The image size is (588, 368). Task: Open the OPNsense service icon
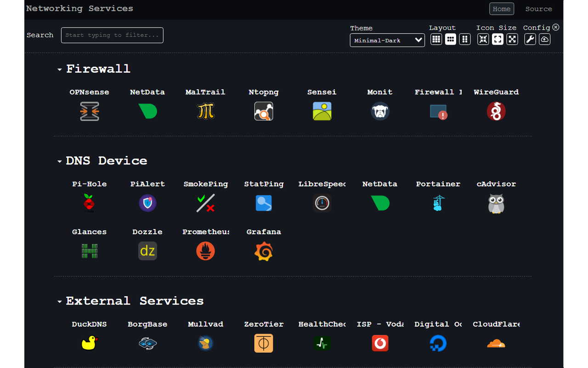pyautogui.click(x=90, y=111)
